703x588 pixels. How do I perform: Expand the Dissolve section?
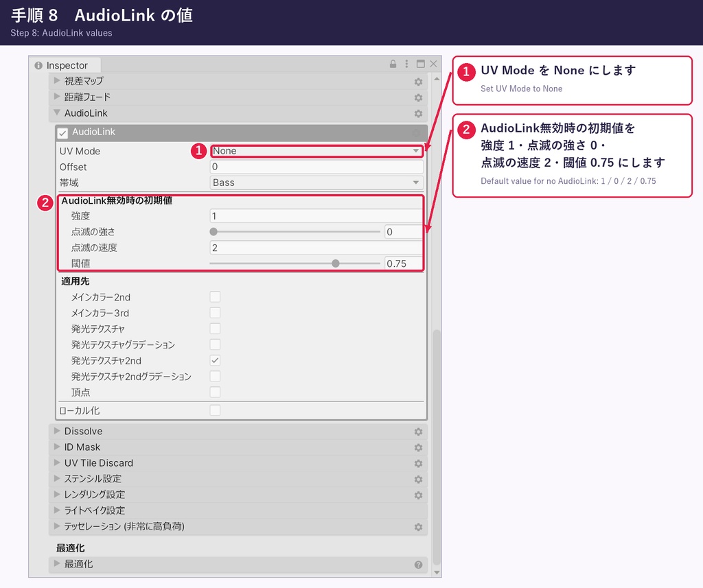[57, 431]
